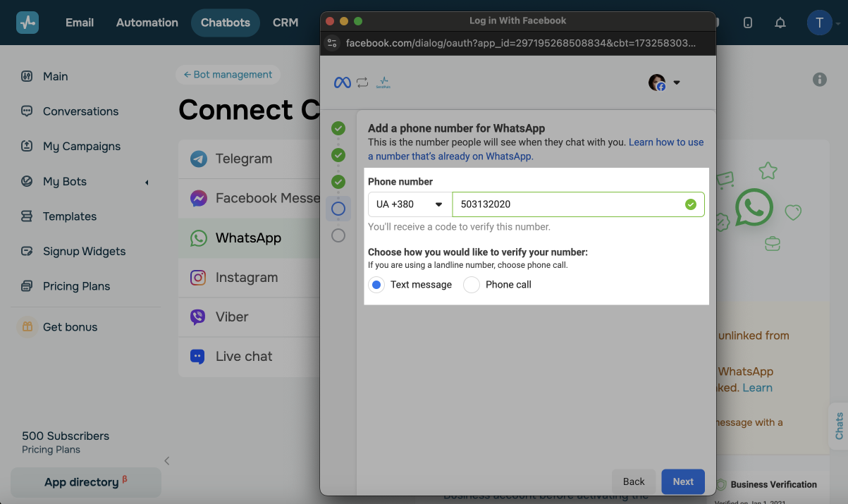Click the current step circle indicator
Screen dimensions: 848x504
[x=338, y=209]
